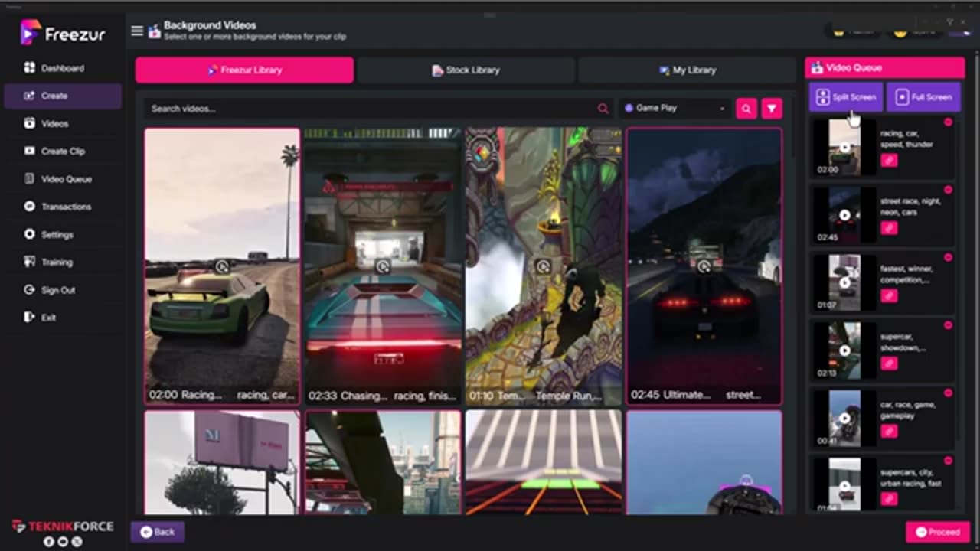The image size is (980, 551).
Task: Preview the 02:00 Racing video via its center icon
Action: tap(222, 266)
